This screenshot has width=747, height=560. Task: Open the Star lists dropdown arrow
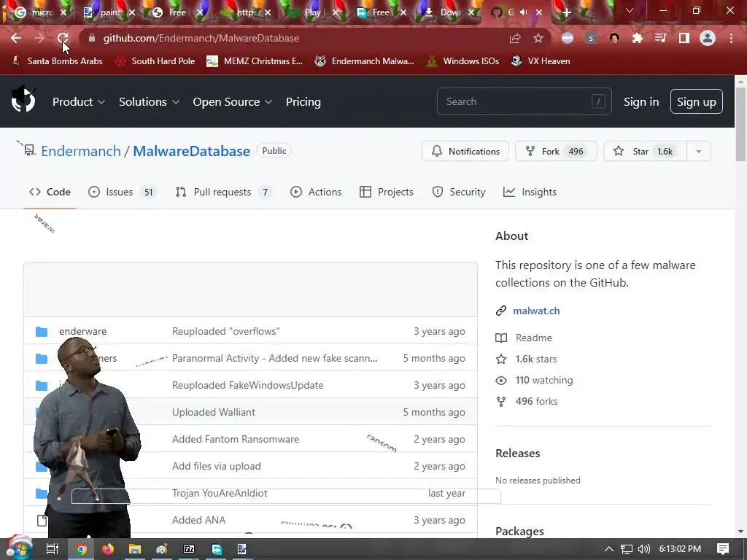pos(699,152)
